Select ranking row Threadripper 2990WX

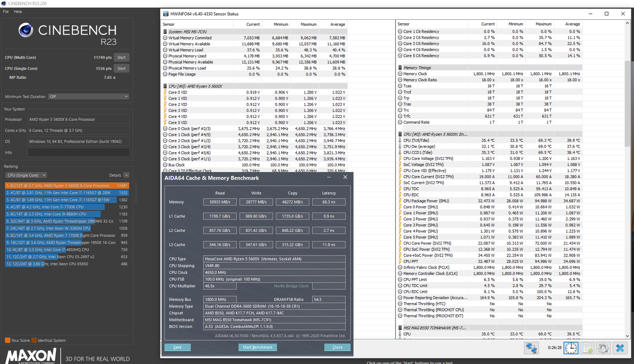(67, 221)
